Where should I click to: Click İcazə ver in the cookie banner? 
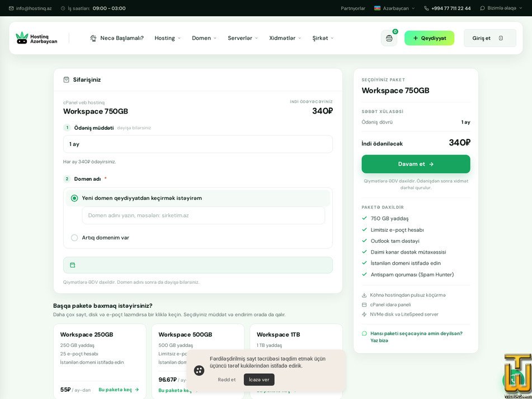[x=259, y=379]
